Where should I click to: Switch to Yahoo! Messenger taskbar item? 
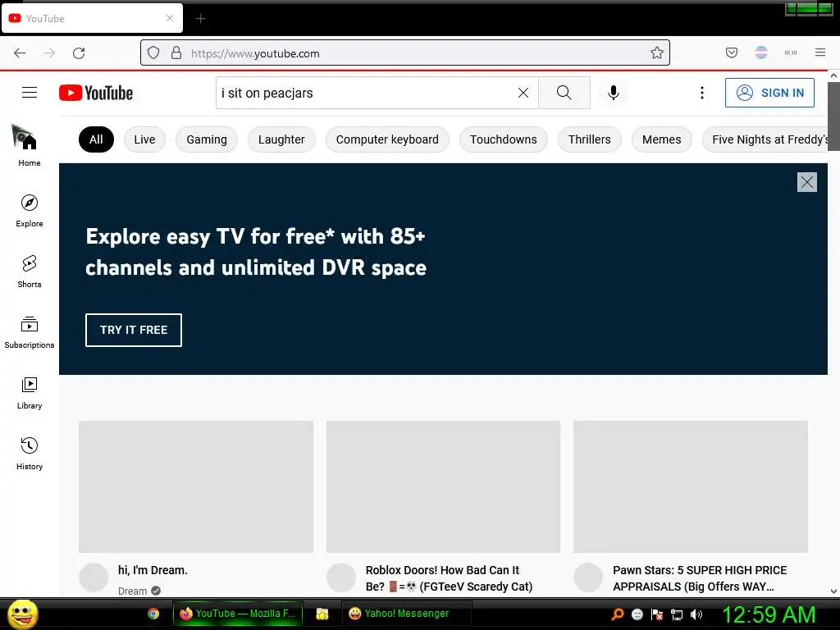tap(407, 614)
